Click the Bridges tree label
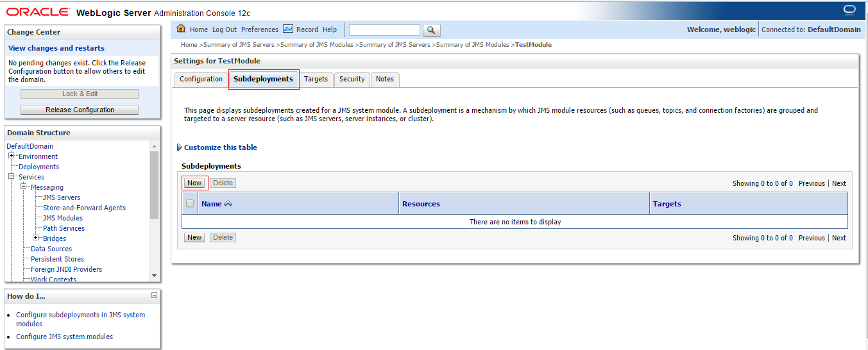The height and width of the screenshot is (350, 868). pyautogui.click(x=55, y=238)
